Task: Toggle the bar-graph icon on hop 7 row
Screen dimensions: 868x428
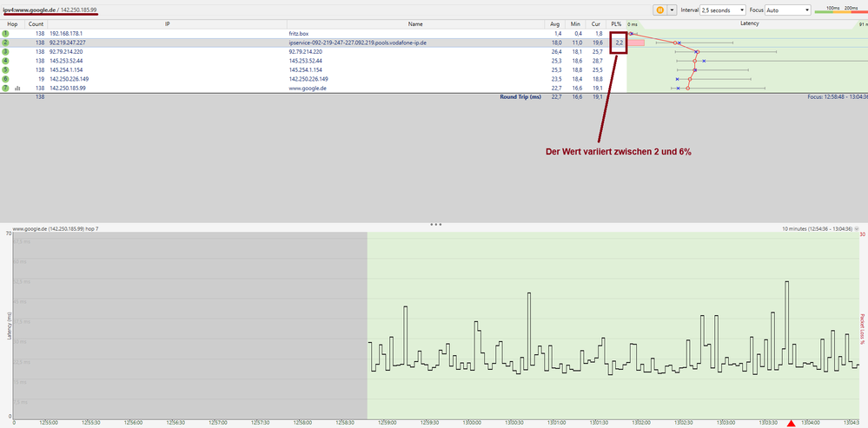Action: coord(17,88)
